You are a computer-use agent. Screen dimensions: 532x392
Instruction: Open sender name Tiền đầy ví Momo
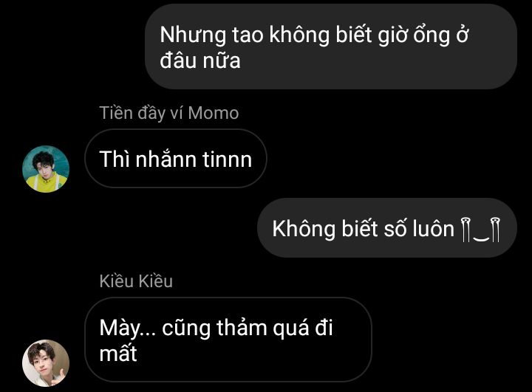pyautogui.click(x=169, y=113)
